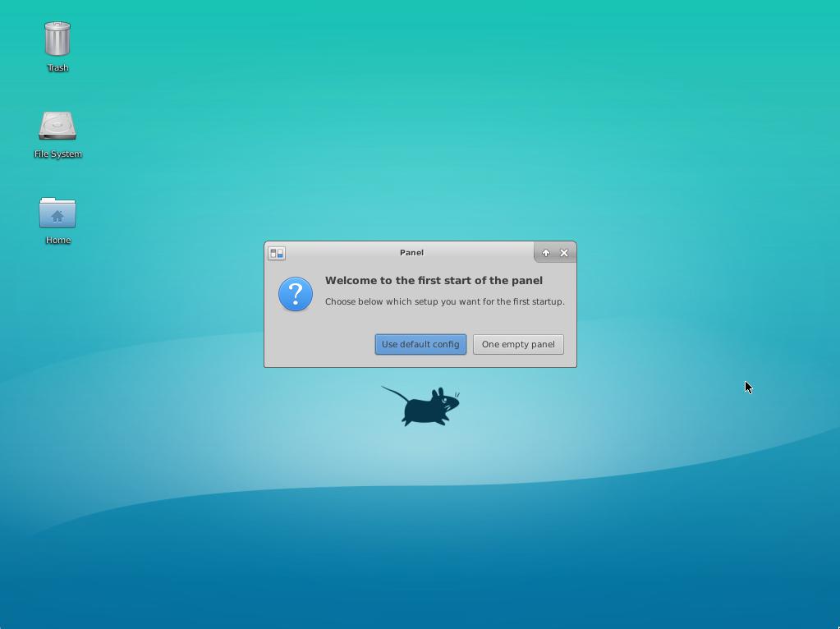The height and width of the screenshot is (629, 840).
Task: Open the Trash icon on the desktop
Action: pos(57,37)
